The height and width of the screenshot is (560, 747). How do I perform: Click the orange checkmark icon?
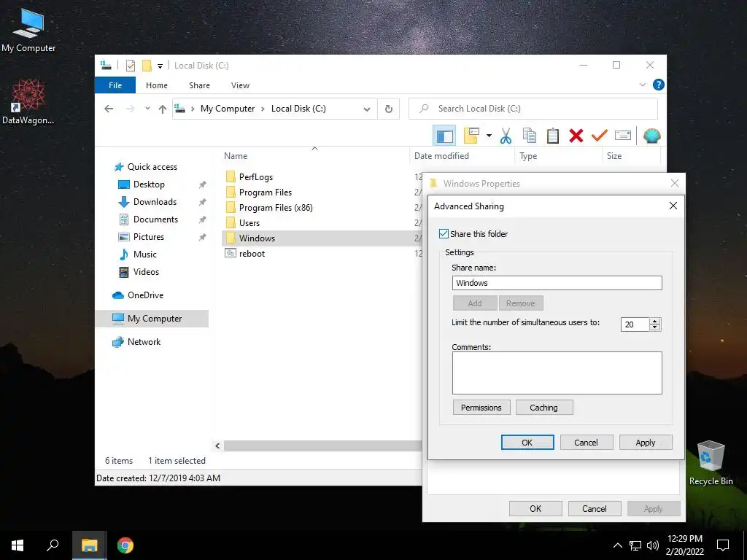[600, 136]
